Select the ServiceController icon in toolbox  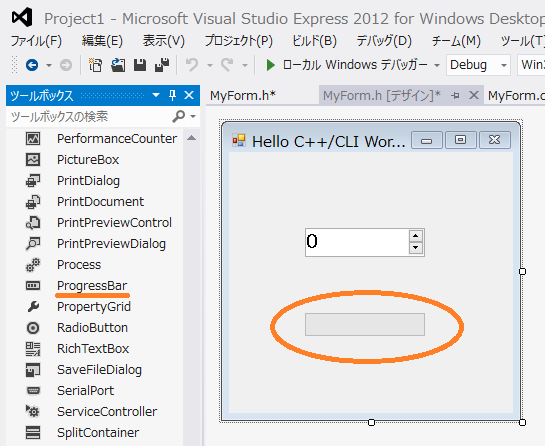coord(33,412)
